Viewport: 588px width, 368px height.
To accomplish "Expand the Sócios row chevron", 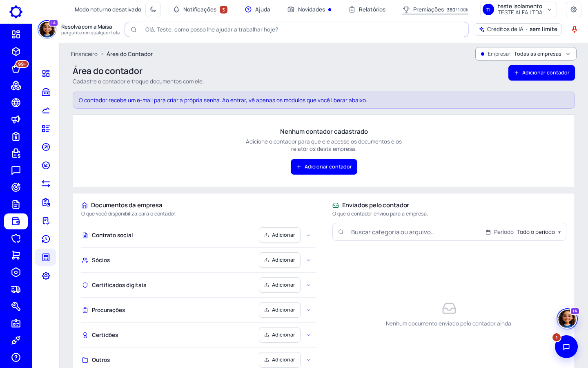I will tap(309, 260).
